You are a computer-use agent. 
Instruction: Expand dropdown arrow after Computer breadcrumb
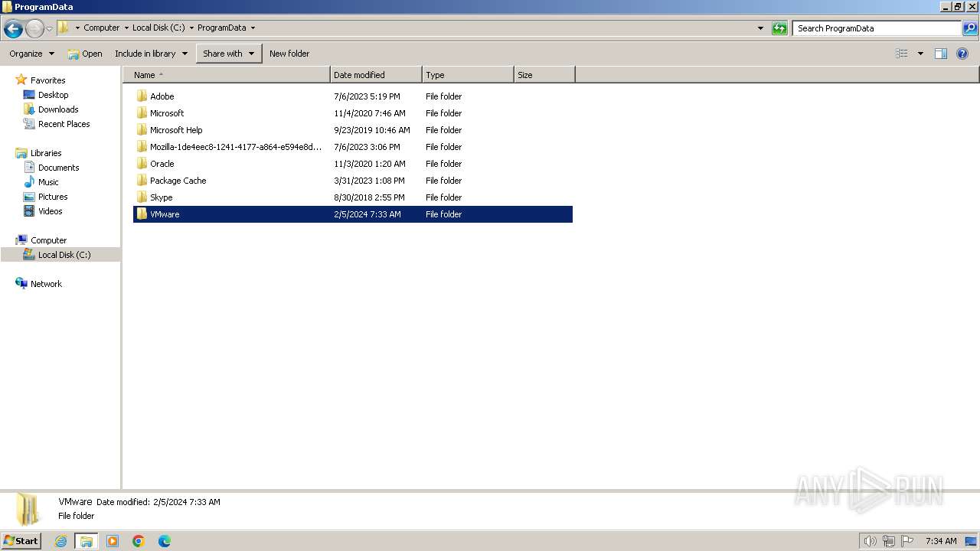pyautogui.click(x=126, y=28)
